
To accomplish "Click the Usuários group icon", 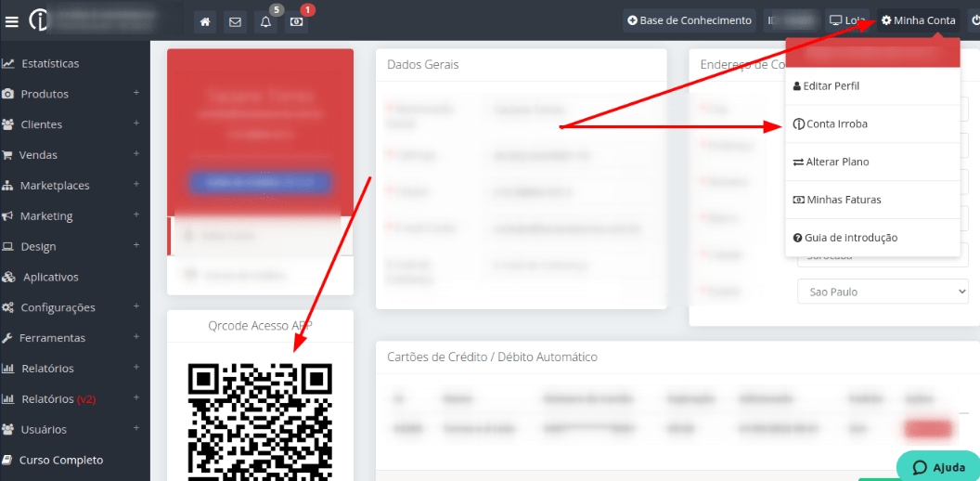I will (x=8, y=430).
